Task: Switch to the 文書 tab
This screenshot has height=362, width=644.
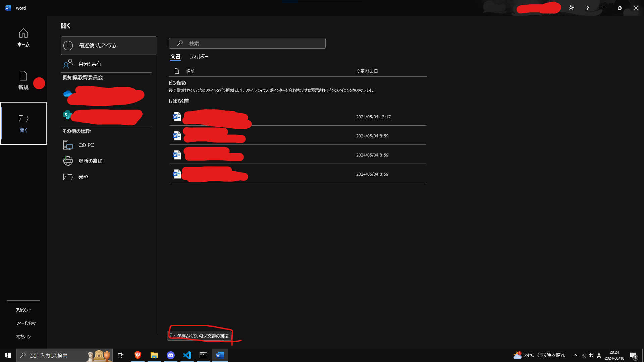Action: tap(175, 57)
